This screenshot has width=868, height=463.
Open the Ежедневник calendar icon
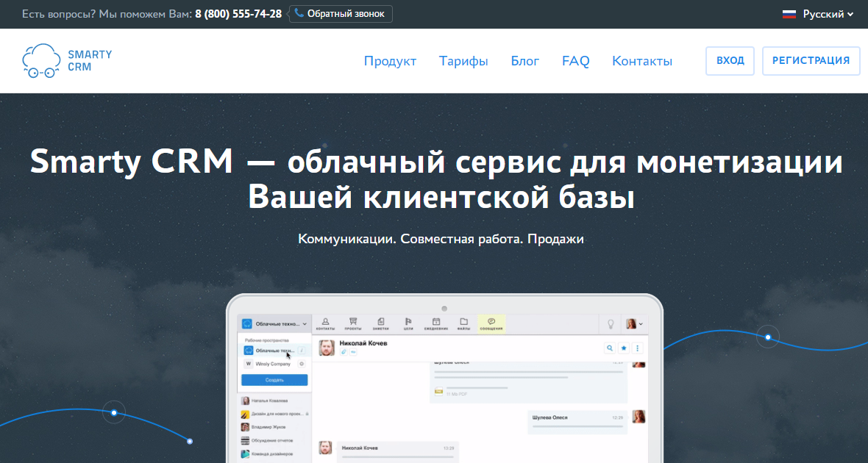coord(436,320)
